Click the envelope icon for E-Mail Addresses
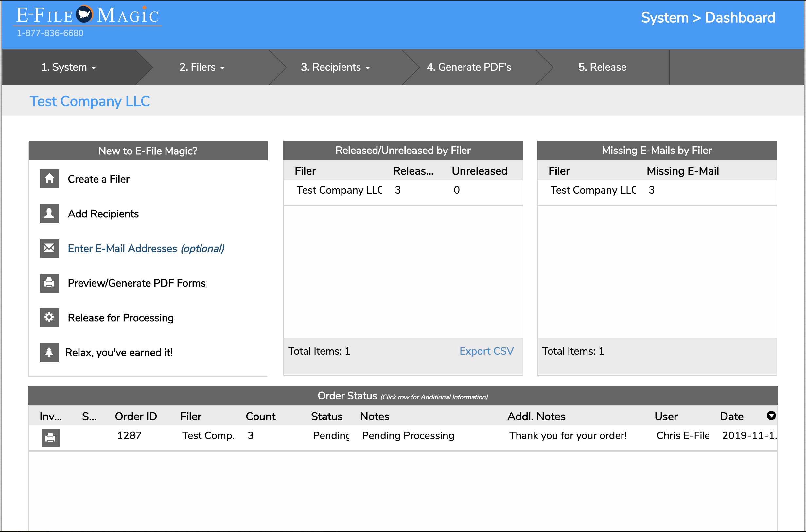806x532 pixels. (49, 248)
